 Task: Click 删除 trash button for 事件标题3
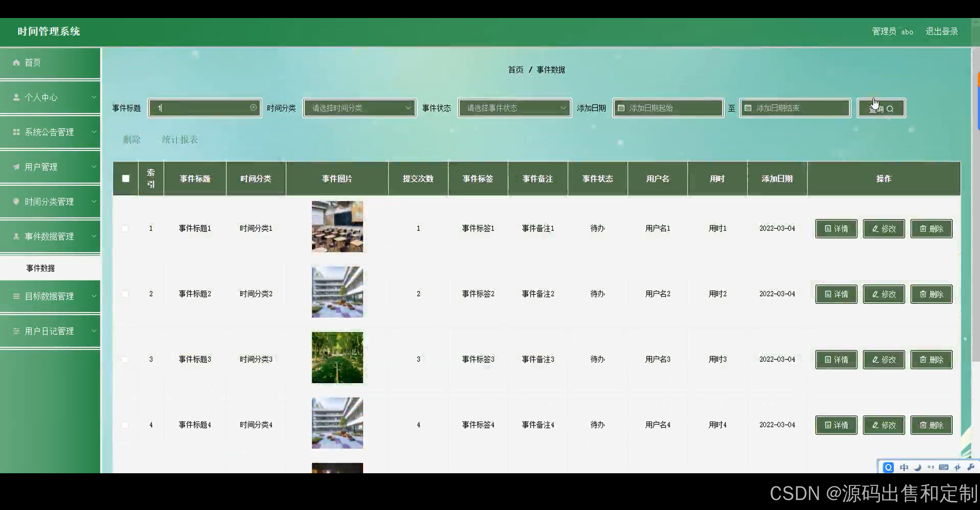931,360
